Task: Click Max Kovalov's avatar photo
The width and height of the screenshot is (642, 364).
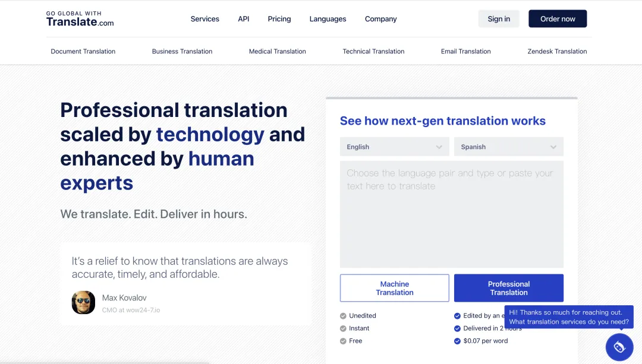Action: (83, 302)
